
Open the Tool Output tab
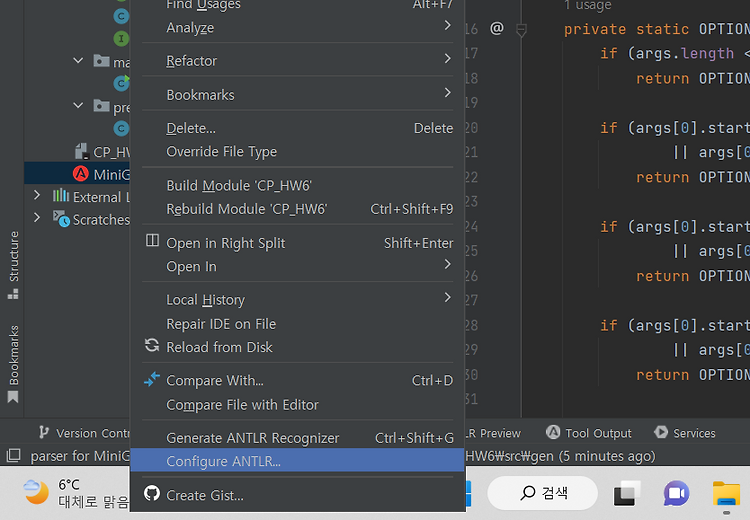(589, 433)
